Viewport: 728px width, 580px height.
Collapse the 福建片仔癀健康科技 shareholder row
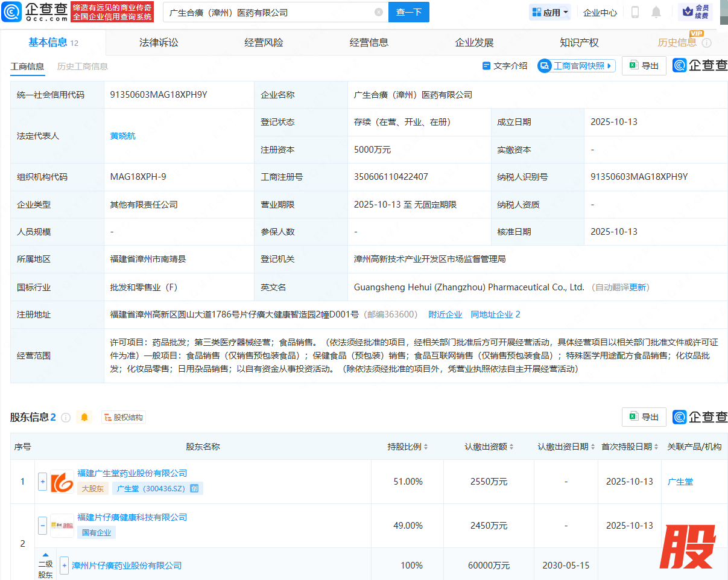pos(42,526)
